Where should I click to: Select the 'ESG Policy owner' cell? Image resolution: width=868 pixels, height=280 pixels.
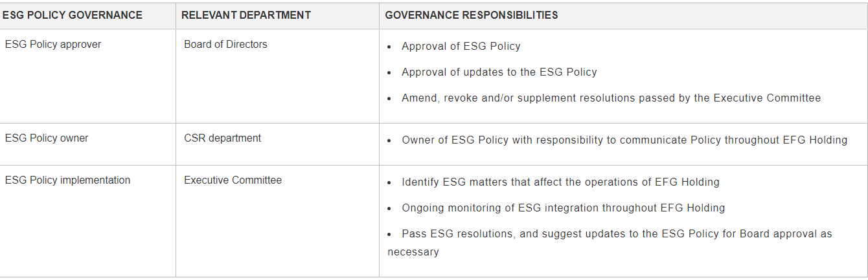coord(47,138)
